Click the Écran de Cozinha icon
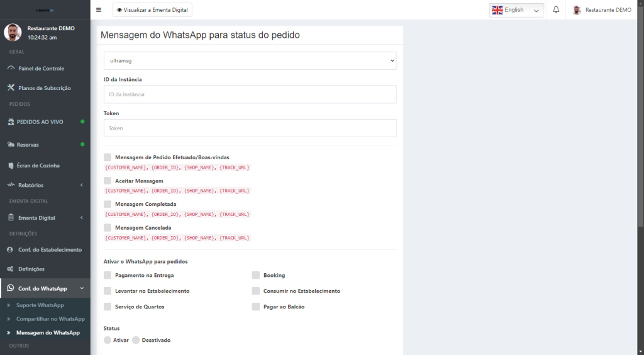Screen dimensions: 644x355 point(11,166)
